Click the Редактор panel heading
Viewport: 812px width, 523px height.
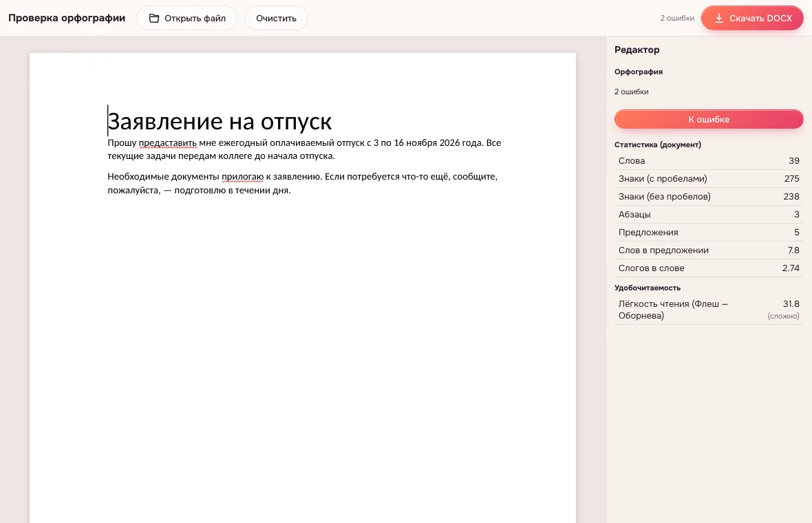click(x=637, y=50)
